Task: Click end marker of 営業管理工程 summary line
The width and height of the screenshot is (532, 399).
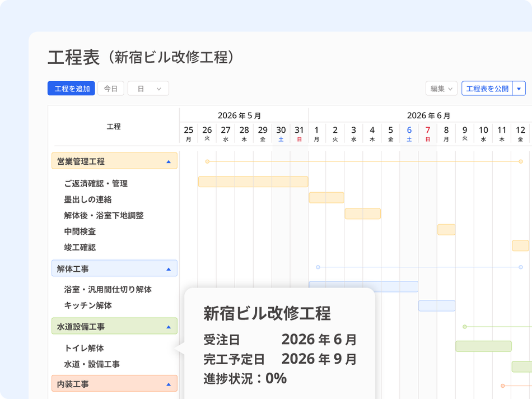Action: point(521,161)
